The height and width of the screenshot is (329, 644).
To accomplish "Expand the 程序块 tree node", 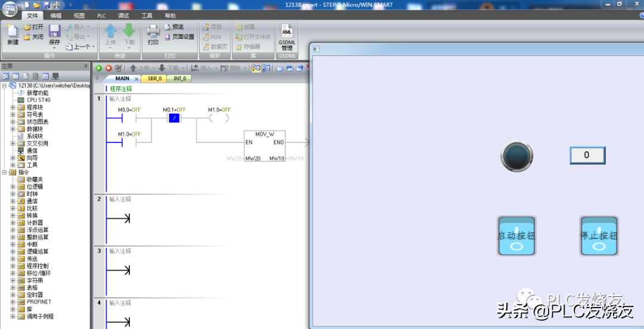I will [x=13, y=107].
